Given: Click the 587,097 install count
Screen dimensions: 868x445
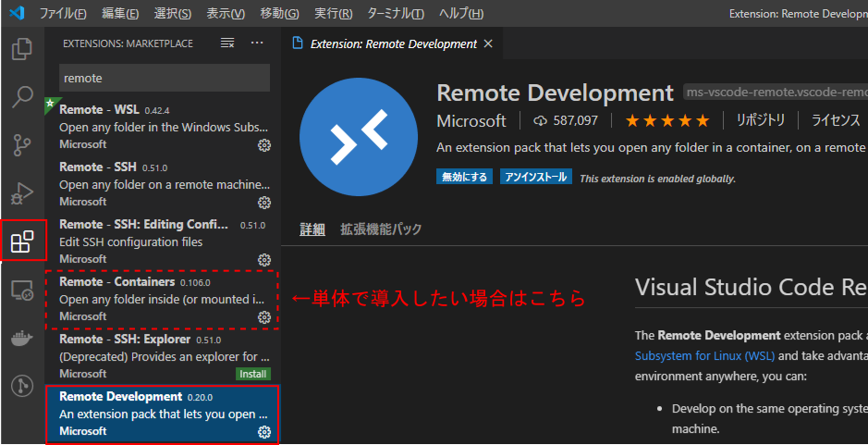Looking at the screenshot, I should coord(565,120).
